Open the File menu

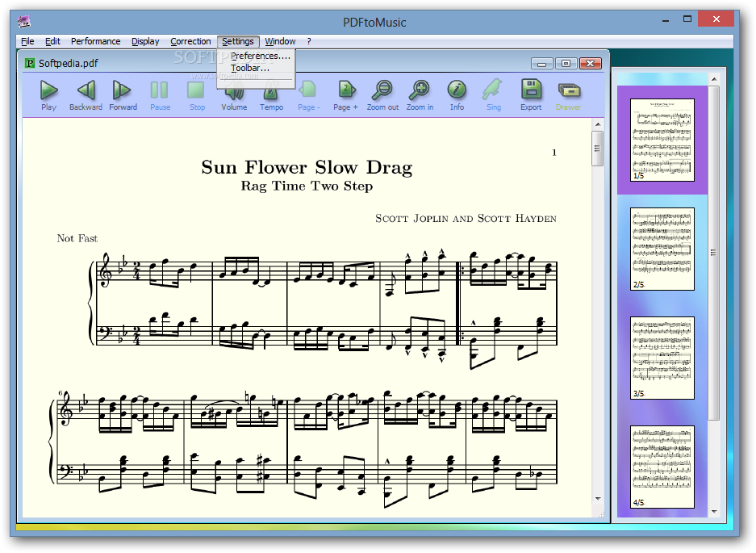27,41
